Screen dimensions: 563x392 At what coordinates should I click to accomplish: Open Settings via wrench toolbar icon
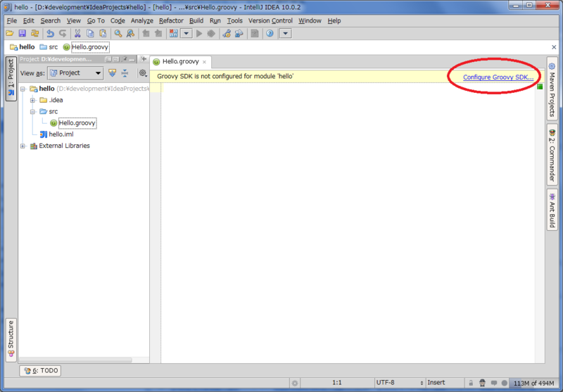(x=227, y=33)
